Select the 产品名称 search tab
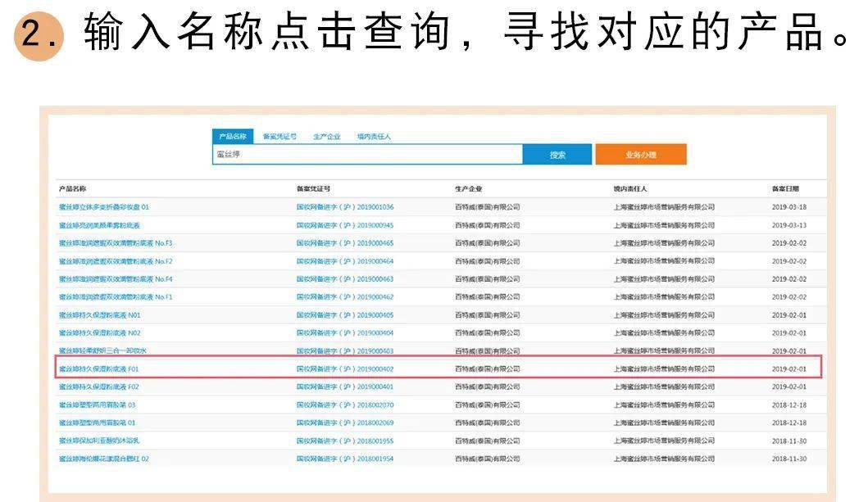 point(233,137)
